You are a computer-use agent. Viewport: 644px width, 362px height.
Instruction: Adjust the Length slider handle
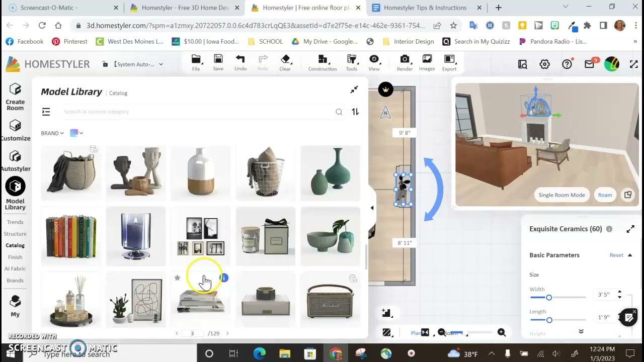(x=549, y=320)
